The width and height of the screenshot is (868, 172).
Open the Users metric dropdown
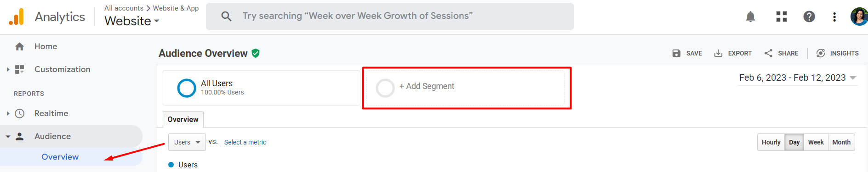click(187, 142)
